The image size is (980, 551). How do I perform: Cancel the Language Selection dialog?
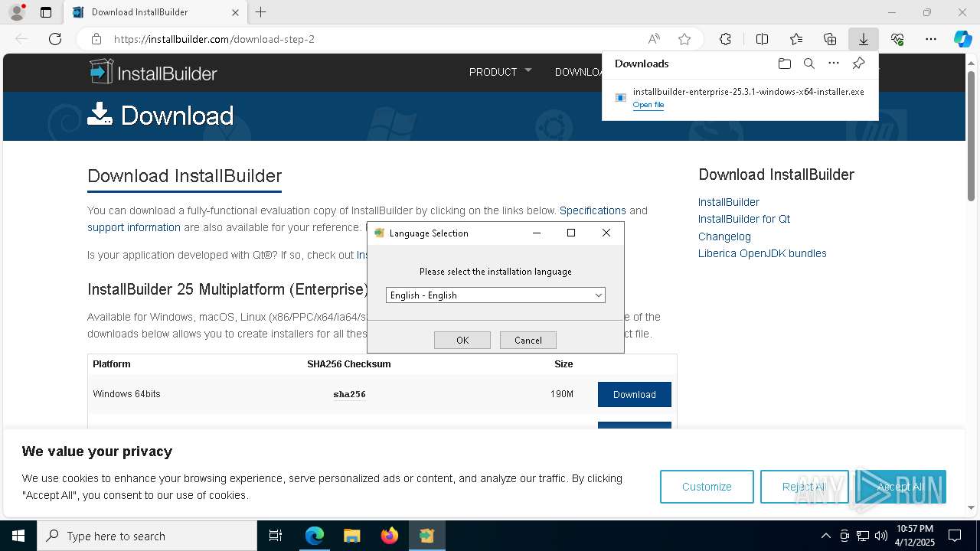[528, 341]
